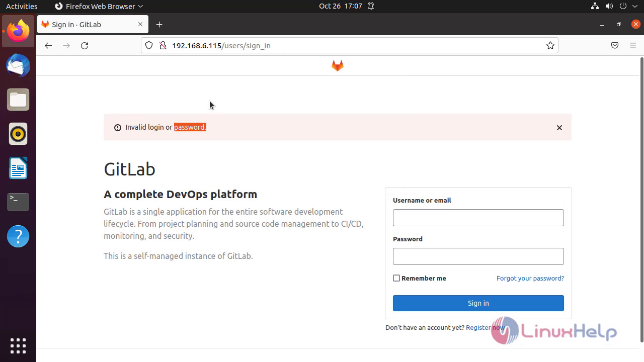
Task: Toggle the Remember me checkbox
Action: point(396,278)
